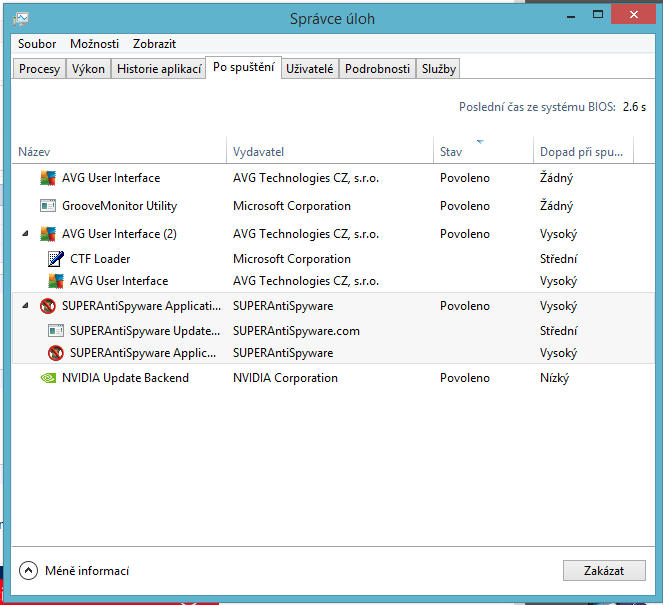This screenshot has height=605, width=663.
Task: Select the Po spuštění tab
Action: [x=244, y=67]
